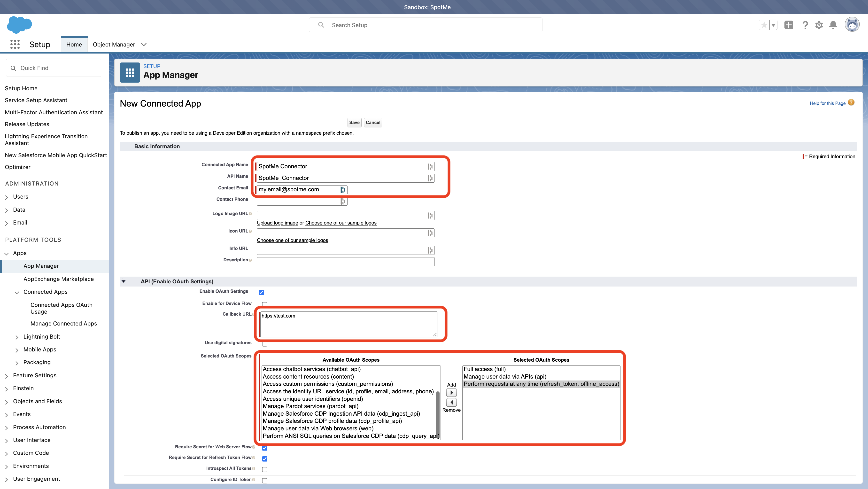The height and width of the screenshot is (489, 868).
Task: Click Choose one of our sample logos under Icon URL
Action: pyautogui.click(x=293, y=240)
